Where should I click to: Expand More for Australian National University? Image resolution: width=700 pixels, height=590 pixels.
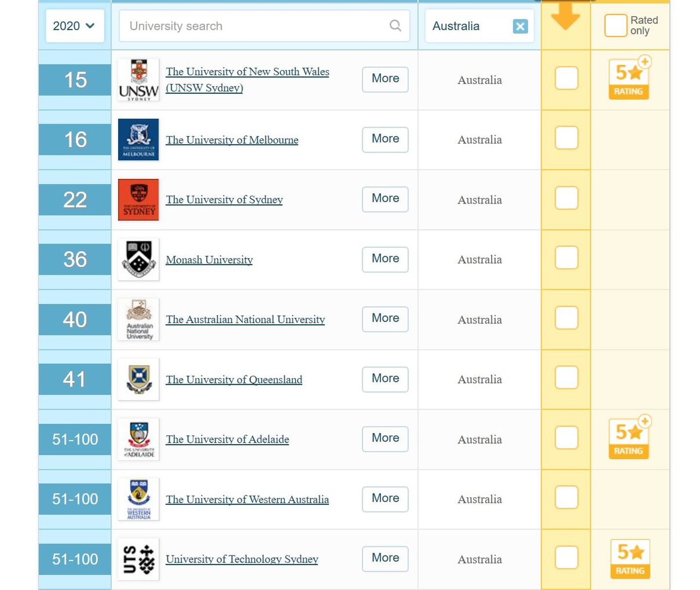385,319
